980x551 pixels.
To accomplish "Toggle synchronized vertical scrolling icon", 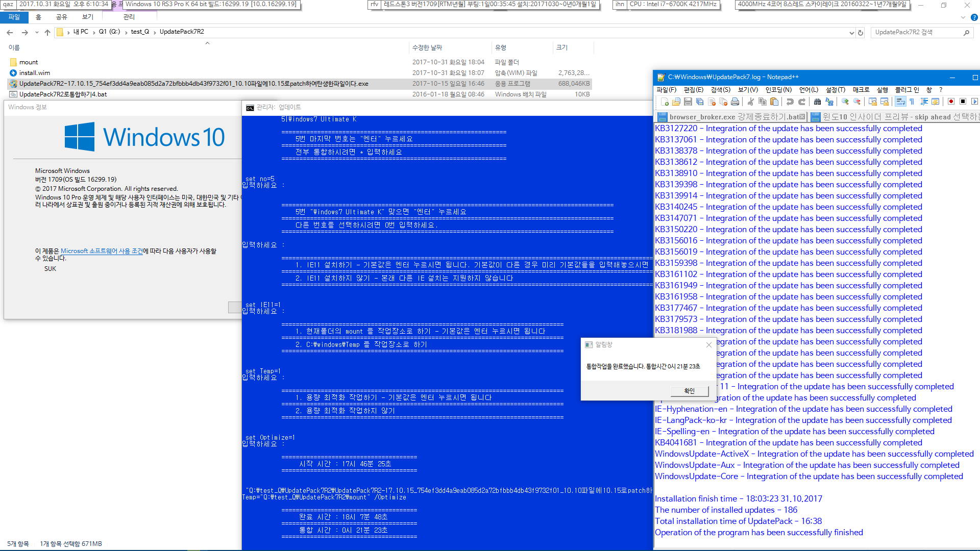I will (x=873, y=102).
